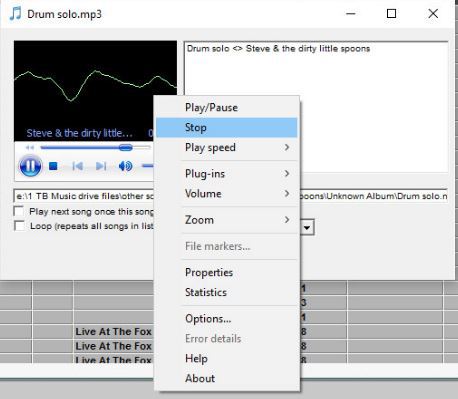
Task: Toggle the Loop repeats all songs checkbox
Action: click(19, 226)
